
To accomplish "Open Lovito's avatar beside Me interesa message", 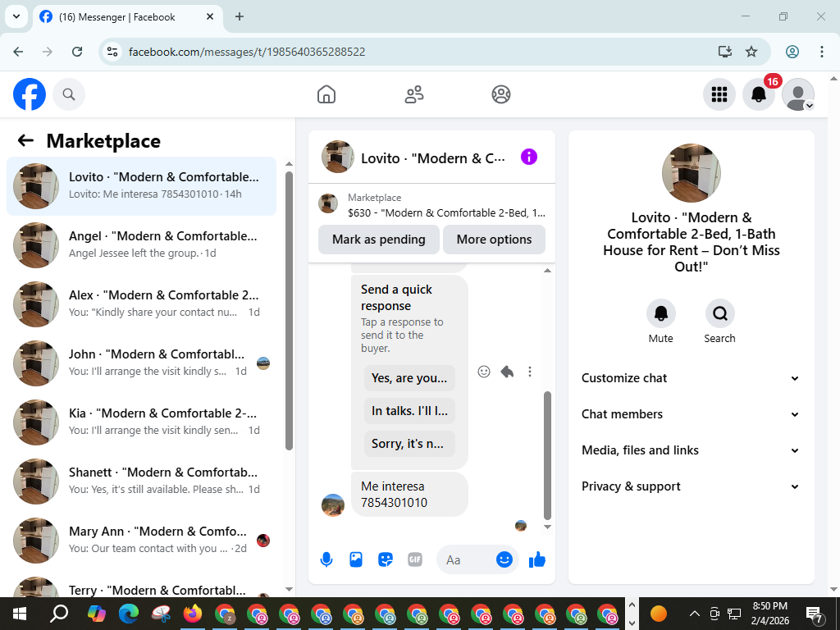I will (333, 505).
